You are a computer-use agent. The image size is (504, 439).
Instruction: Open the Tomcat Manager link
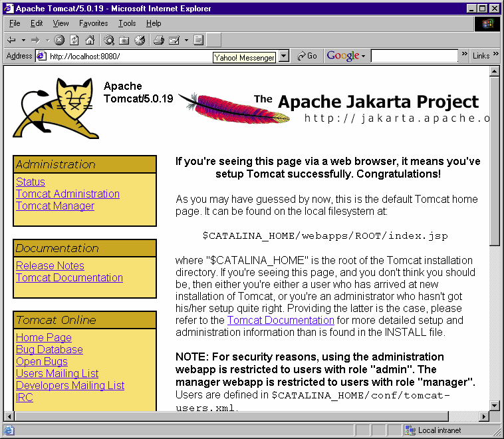click(55, 206)
